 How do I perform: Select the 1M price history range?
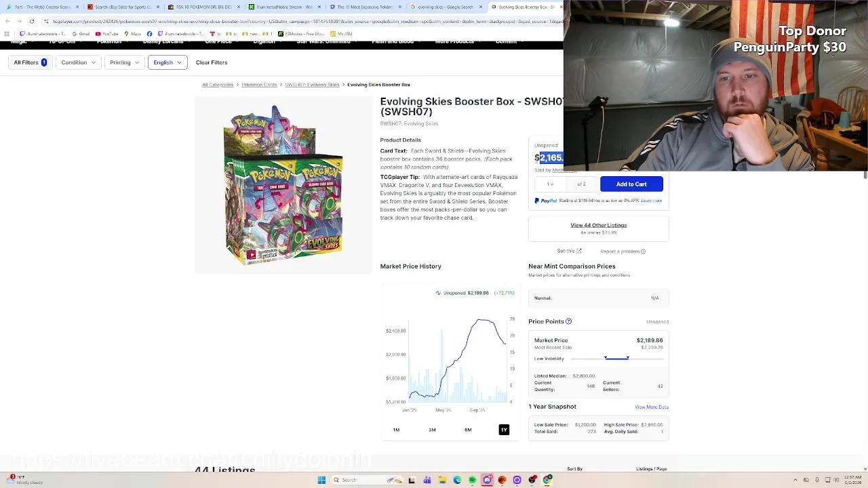click(x=396, y=430)
